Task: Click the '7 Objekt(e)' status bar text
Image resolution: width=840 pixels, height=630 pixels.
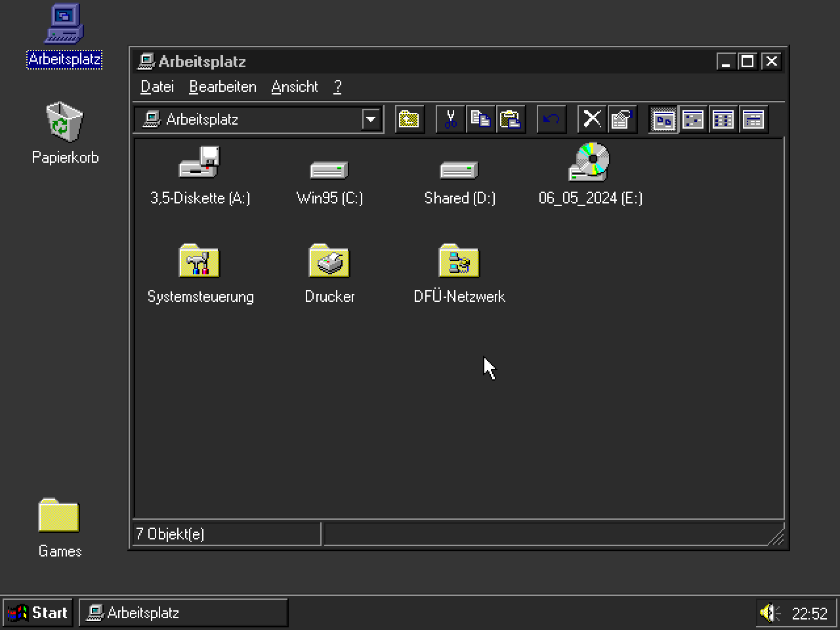Action: 170,534
